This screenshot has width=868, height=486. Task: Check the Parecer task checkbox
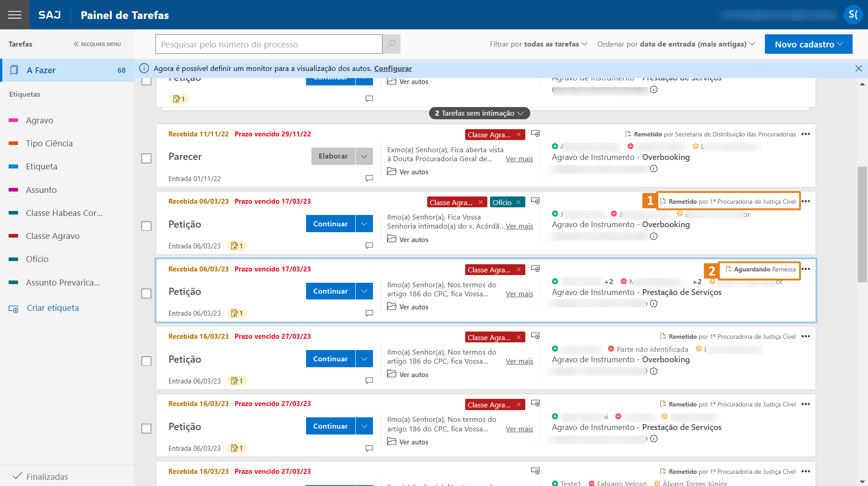(146, 159)
